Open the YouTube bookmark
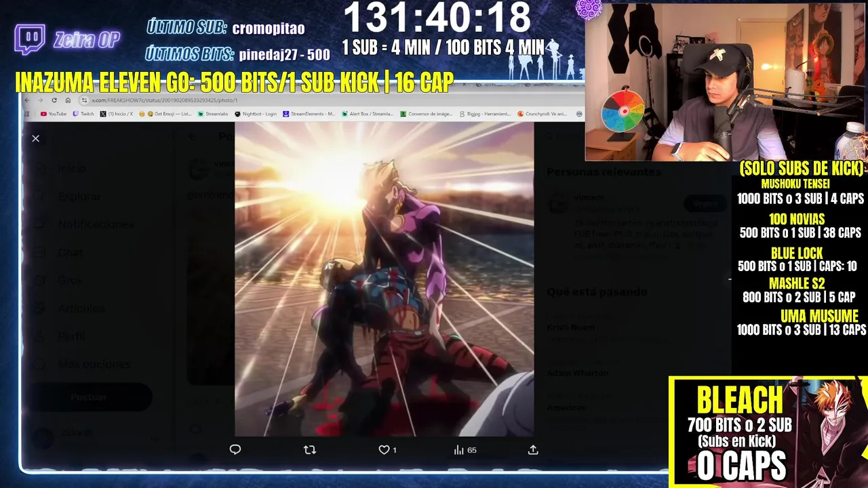This screenshot has width=868, height=488. point(54,114)
